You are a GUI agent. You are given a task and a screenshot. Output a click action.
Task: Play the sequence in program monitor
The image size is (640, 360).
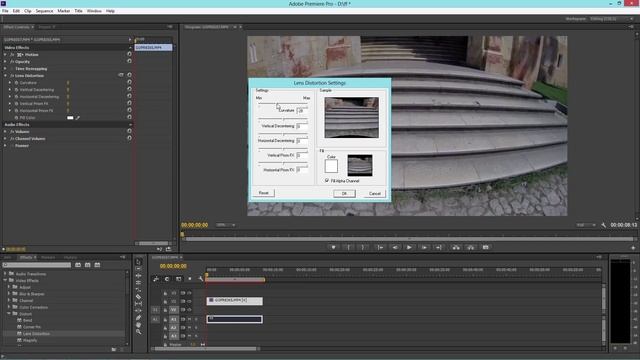[409, 247]
